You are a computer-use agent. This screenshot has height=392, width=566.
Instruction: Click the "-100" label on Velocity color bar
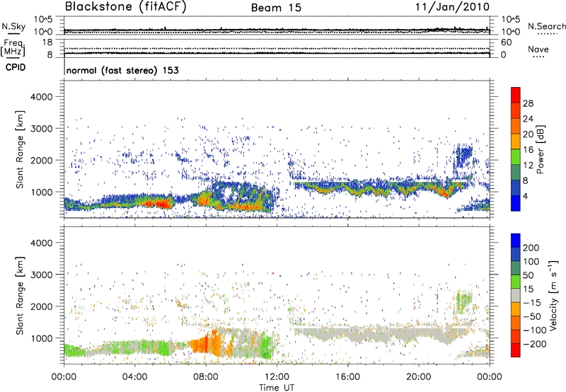click(535, 330)
